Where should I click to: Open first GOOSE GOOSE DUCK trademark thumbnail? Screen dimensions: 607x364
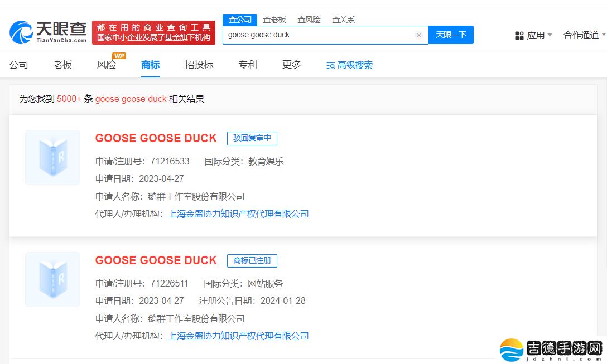(53, 157)
